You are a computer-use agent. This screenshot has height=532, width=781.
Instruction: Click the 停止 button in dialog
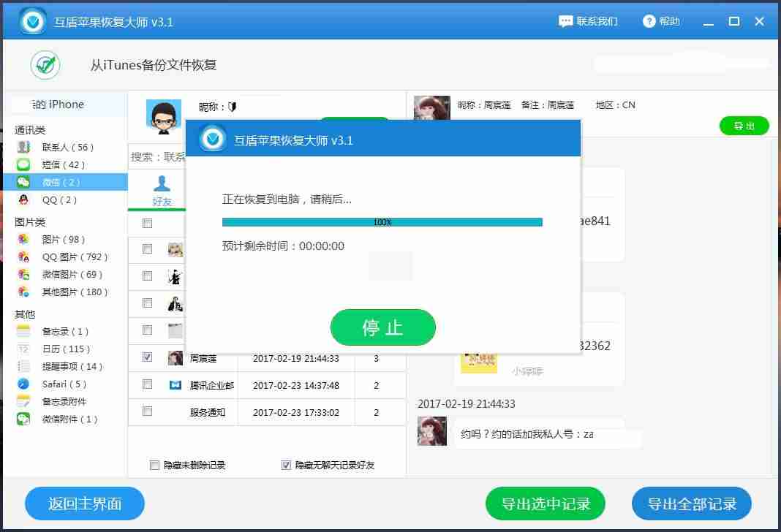[383, 327]
